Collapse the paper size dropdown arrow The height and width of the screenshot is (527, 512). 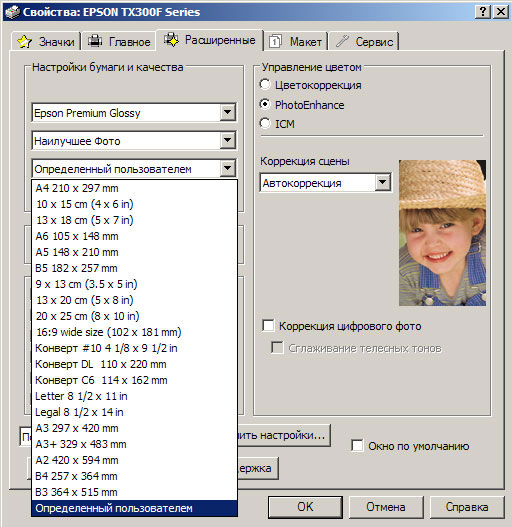[228, 168]
